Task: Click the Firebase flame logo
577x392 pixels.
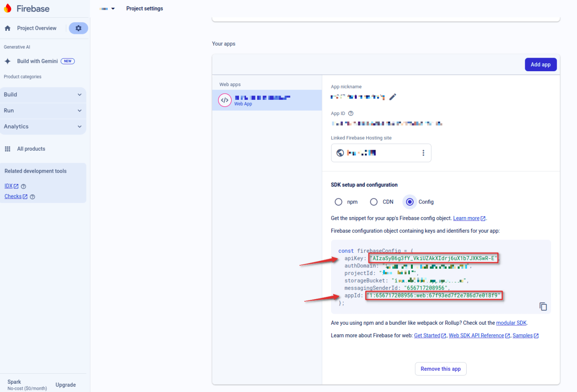Action: (x=8, y=8)
